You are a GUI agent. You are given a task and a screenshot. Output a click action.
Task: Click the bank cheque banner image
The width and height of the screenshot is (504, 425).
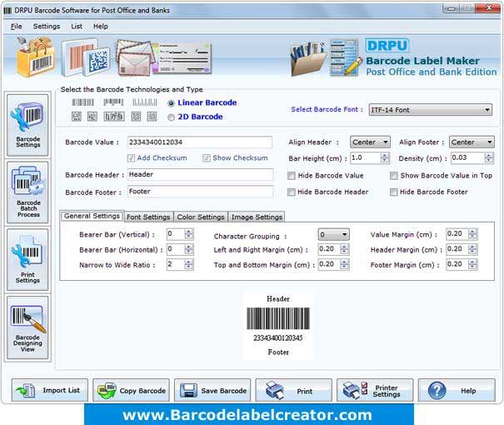point(182,58)
